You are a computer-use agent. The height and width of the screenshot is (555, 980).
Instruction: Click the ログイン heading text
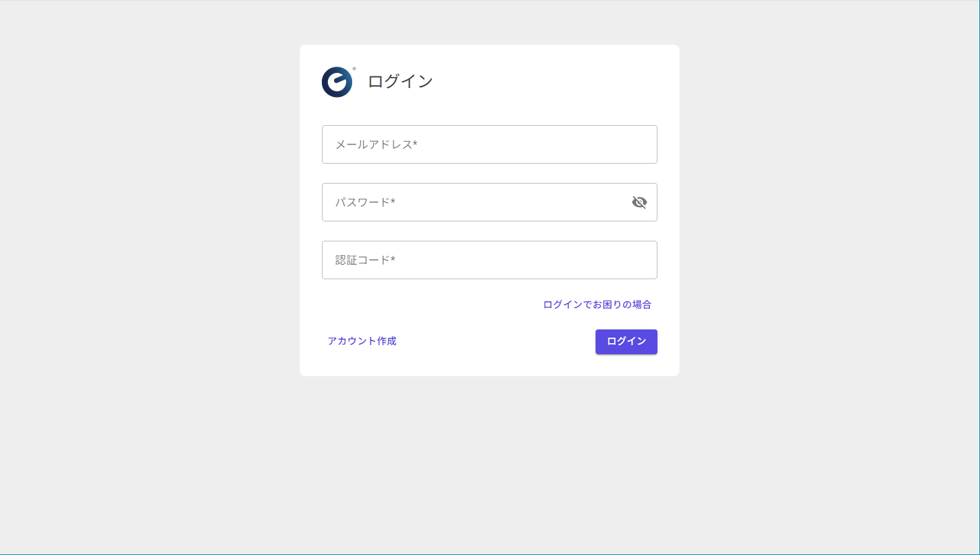pyautogui.click(x=400, y=81)
